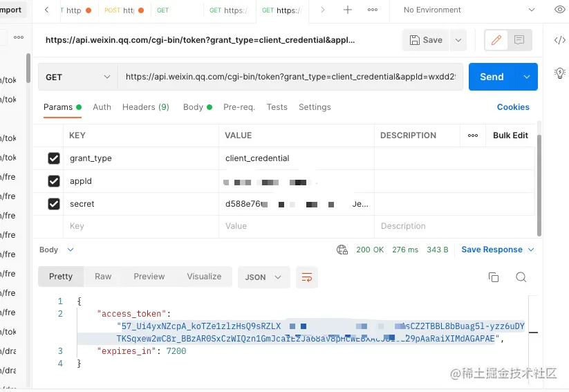Screen dimensions: 569x392
Task: Uncheck the grant_type parameter
Action: 54,158
